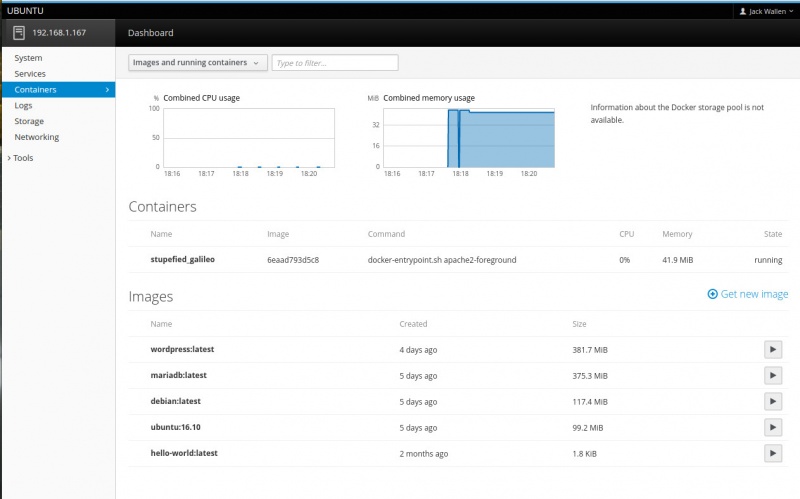
Task: Click the plus icon for Get new image
Action: 712,294
